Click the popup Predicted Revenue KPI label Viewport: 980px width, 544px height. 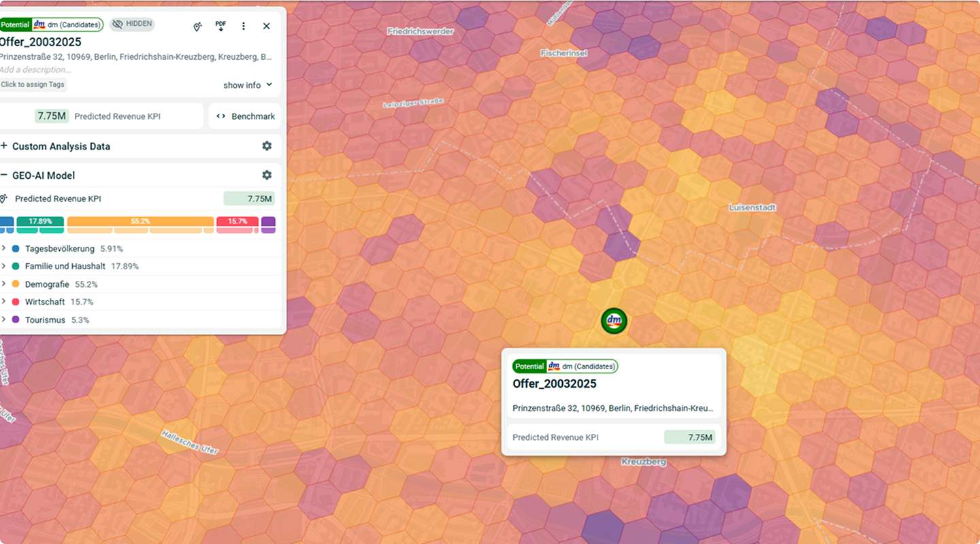tap(555, 437)
